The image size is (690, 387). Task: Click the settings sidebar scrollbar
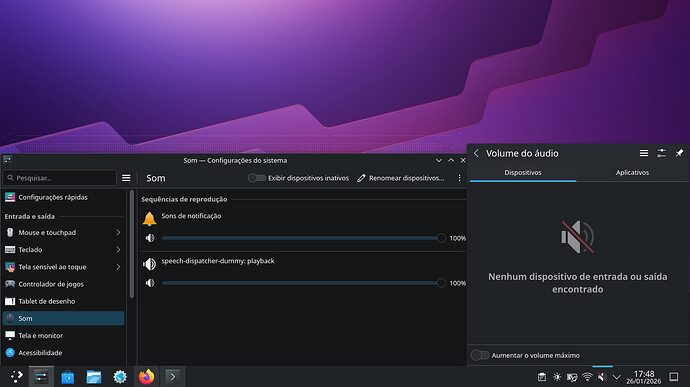pos(132,243)
